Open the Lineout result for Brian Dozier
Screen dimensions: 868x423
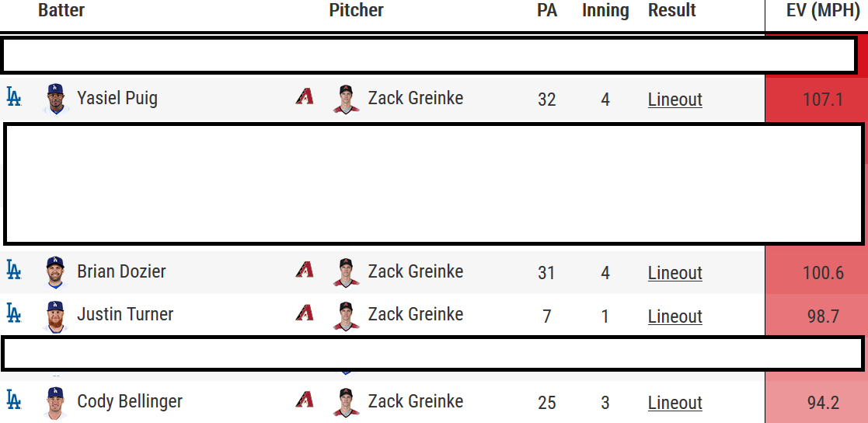(x=675, y=273)
